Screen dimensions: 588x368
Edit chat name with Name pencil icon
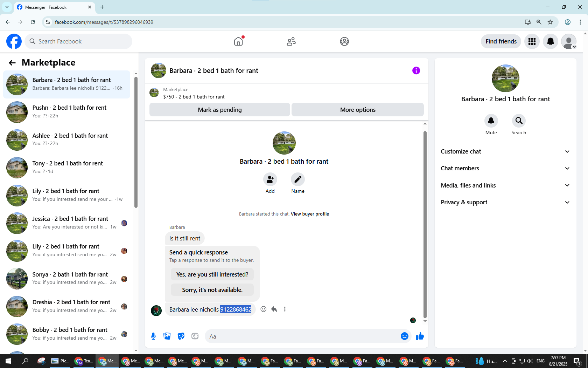pyautogui.click(x=298, y=179)
